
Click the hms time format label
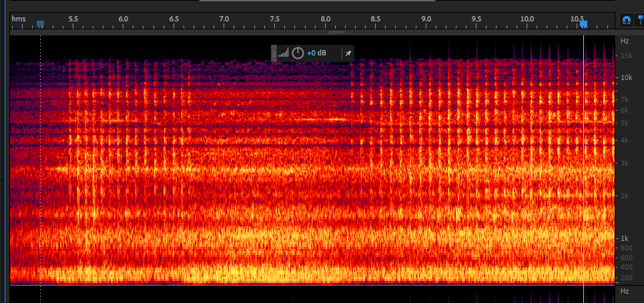click(19, 19)
